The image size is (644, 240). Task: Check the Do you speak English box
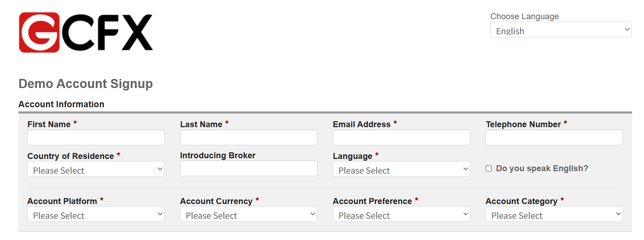pos(489,168)
